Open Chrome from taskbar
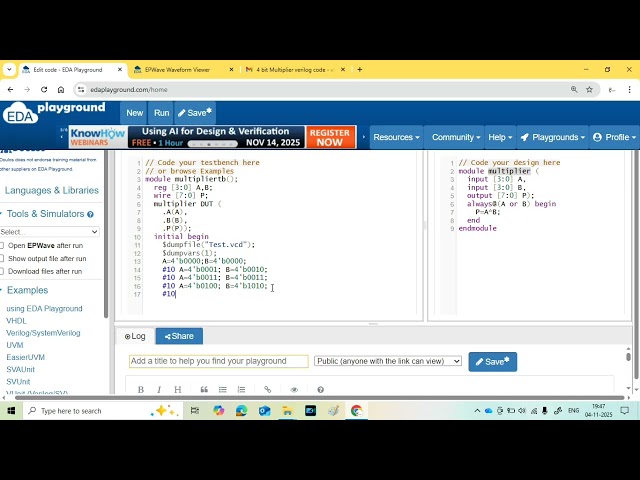The image size is (640, 480). [356, 411]
